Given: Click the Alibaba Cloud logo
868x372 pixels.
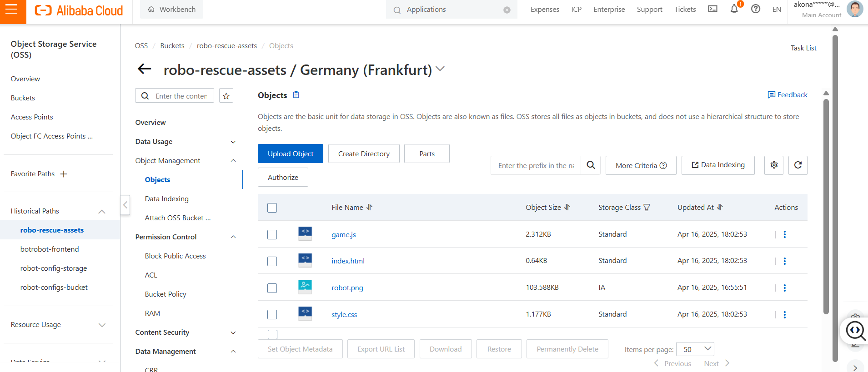Looking at the screenshot, I should click(x=79, y=10).
